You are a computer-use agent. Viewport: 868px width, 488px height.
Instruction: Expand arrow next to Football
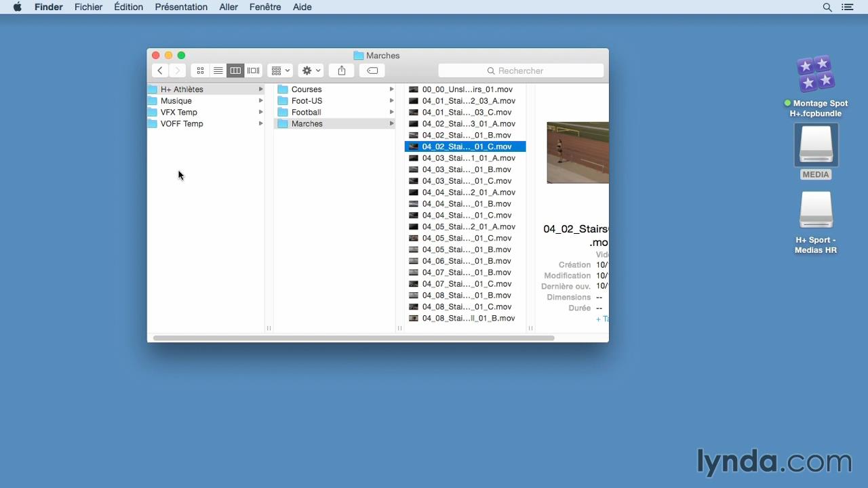[391, 113]
